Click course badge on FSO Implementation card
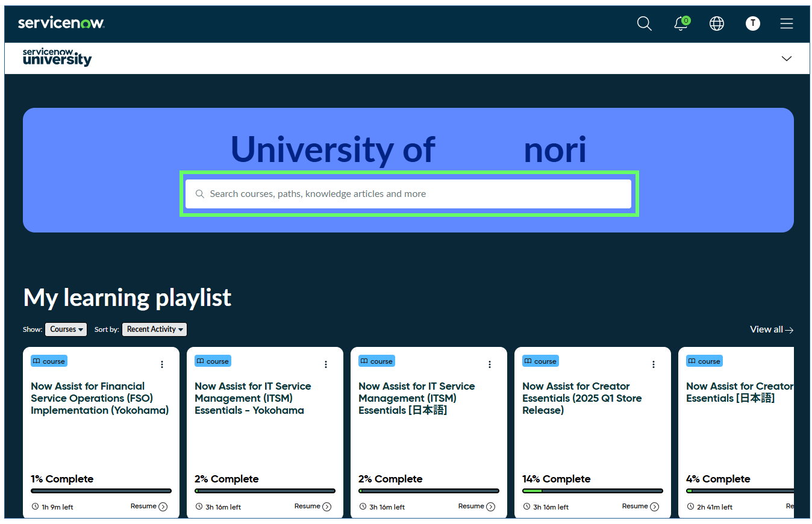The height and width of the screenshot is (524, 812). pyautogui.click(x=49, y=361)
